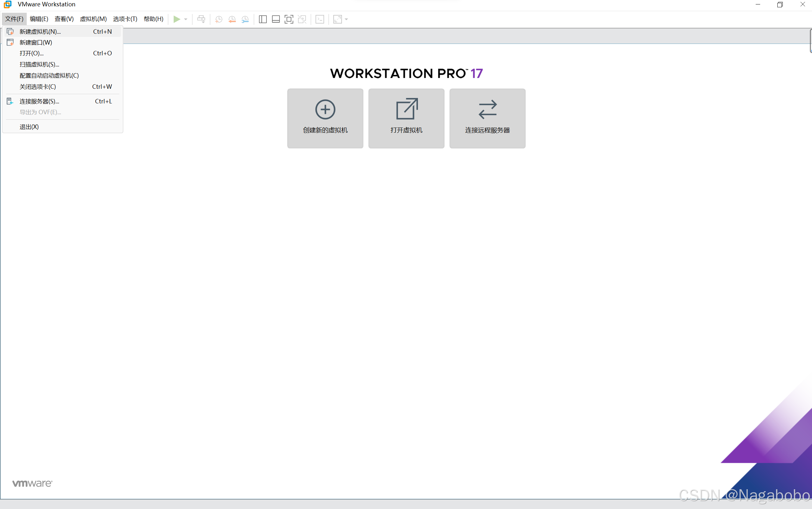This screenshot has width=812, height=509.
Task: Select 新建虚拟机(N)... from the file menu
Action: (40, 31)
